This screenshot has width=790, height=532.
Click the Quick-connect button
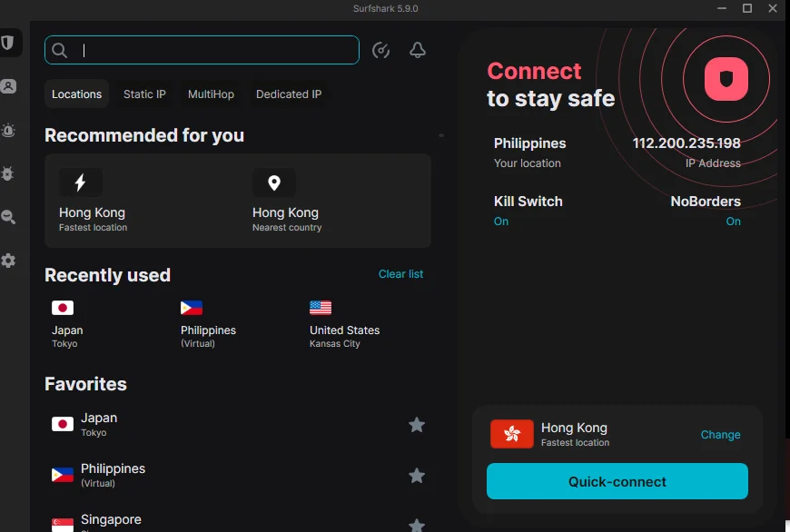click(x=617, y=482)
